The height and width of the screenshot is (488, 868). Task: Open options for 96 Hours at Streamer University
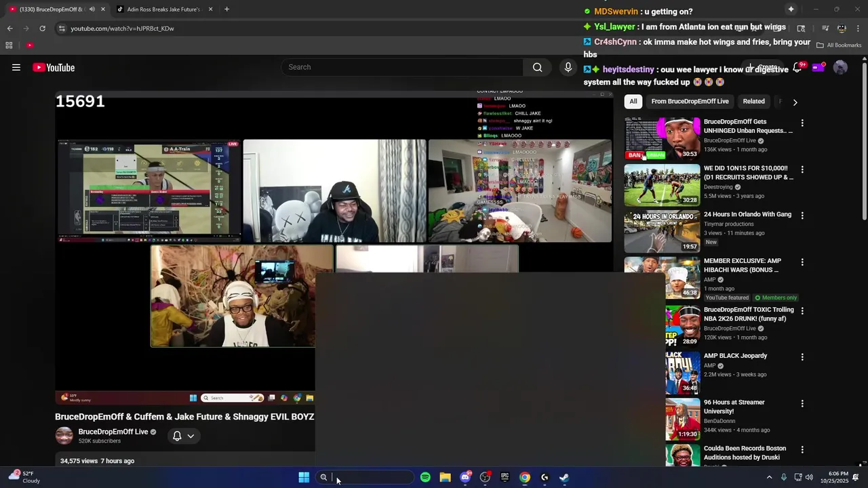[802, 403]
